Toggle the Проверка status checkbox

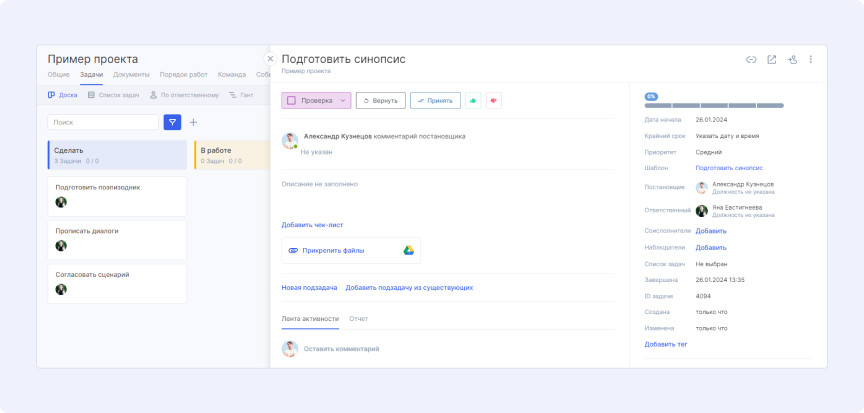pyautogui.click(x=291, y=101)
